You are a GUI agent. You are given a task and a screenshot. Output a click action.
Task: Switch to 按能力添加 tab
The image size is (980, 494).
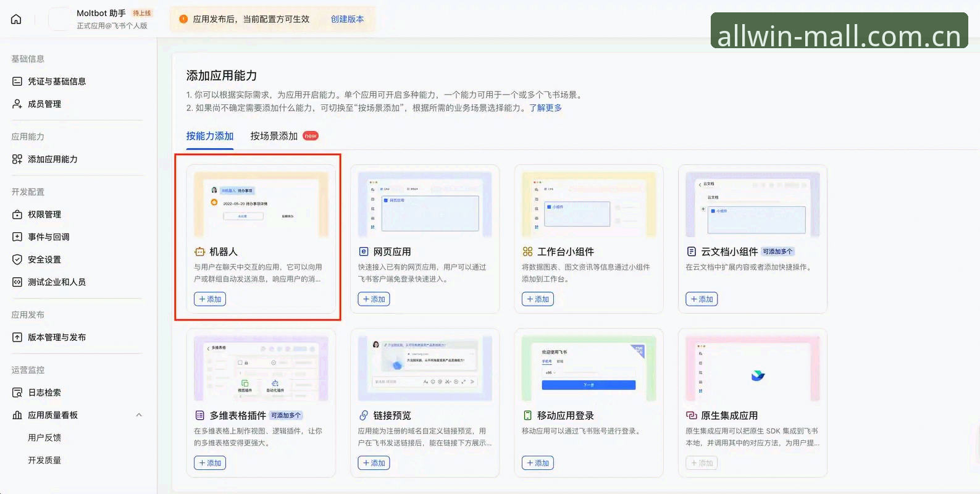(x=210, y=136)
